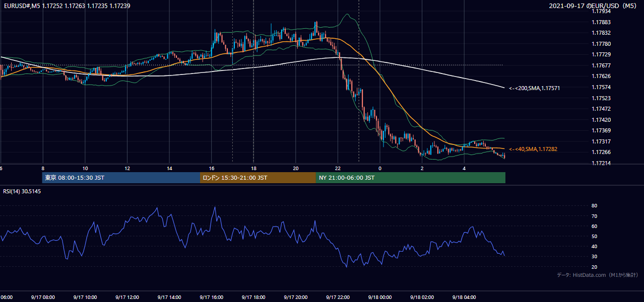Click hour label 4 under the price chart
644x302 pixels.
[464, 168]
